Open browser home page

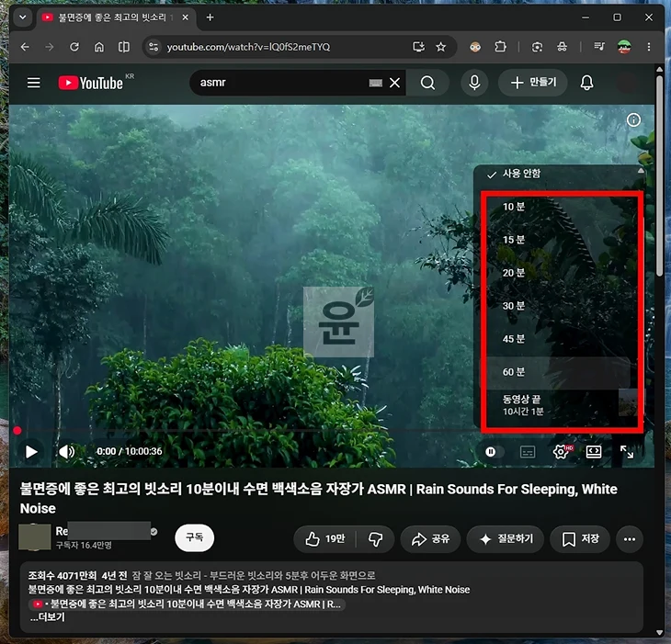pyautogui.click(x=99, y=47)
